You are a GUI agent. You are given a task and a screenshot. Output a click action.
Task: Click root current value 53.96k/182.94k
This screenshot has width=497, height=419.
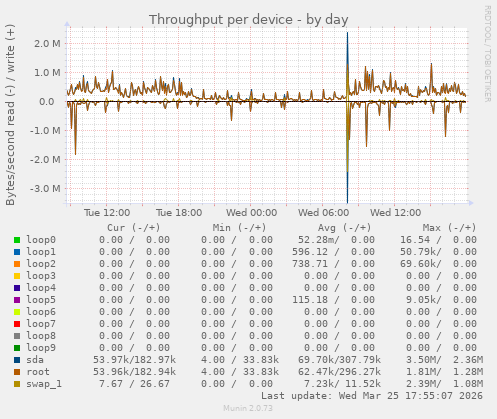coord(134,372)
